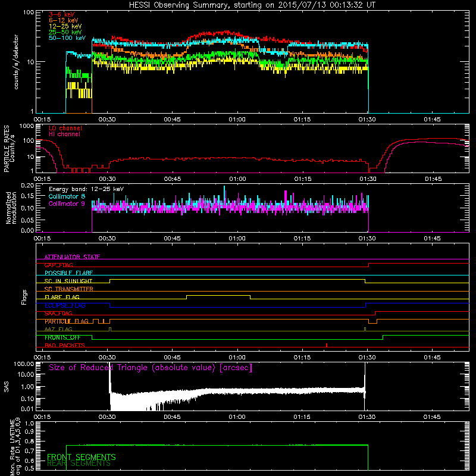Click the Normalized modulation axis title
Image resolution: width=476 pixels, height=476 pixels.
tap(11, 208)
